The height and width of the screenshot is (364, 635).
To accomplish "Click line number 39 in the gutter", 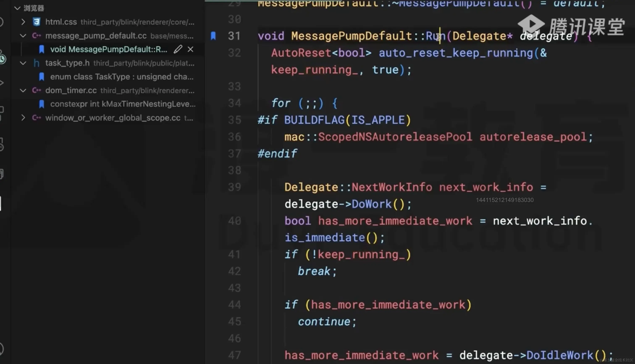I will pyautogui.click(x=234, y=187).
